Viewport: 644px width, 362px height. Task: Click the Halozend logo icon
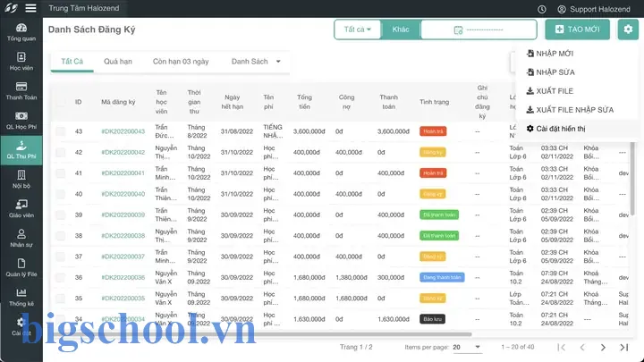(x=11, y=8)
